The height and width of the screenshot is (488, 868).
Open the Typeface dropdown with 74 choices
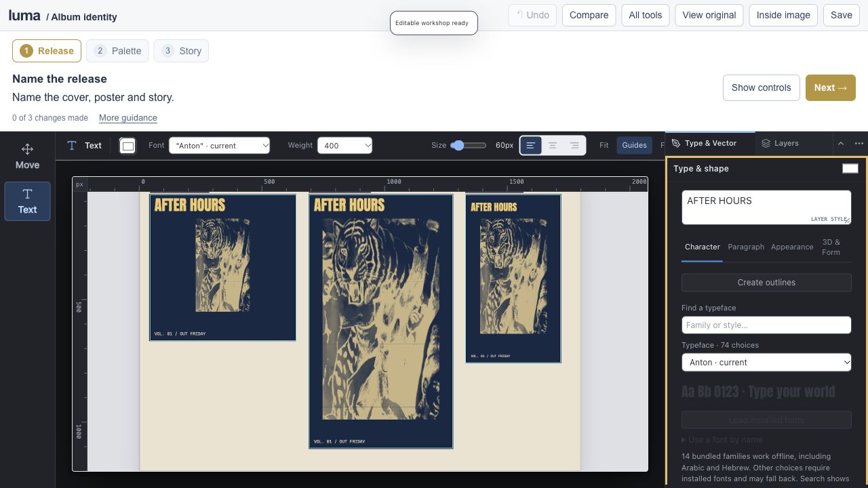click(766, 363)
